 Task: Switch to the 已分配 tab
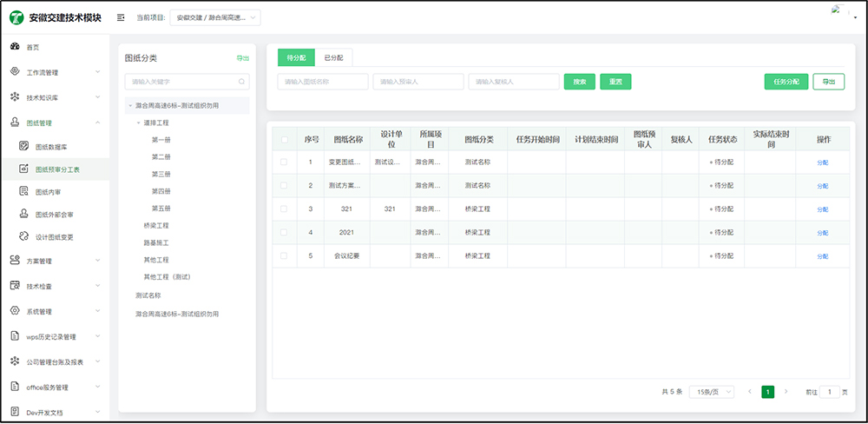pyautogui.click(x=333, y=57)
